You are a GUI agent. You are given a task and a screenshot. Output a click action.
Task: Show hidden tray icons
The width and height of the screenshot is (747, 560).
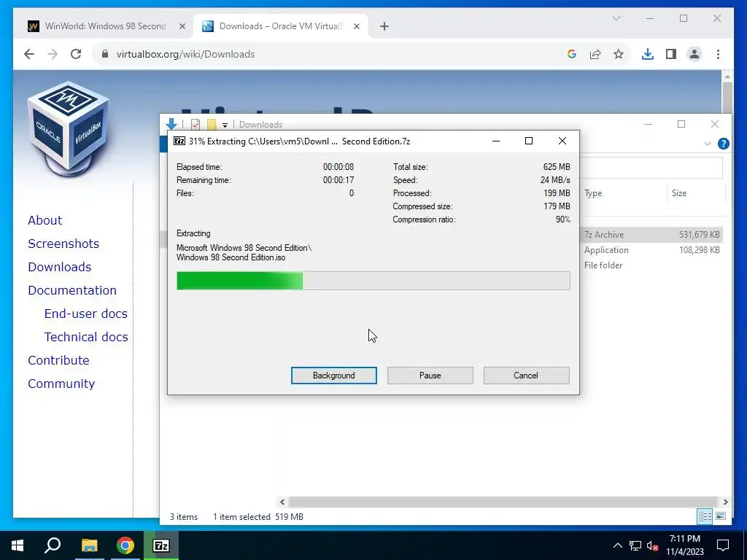tap(617, 545)
